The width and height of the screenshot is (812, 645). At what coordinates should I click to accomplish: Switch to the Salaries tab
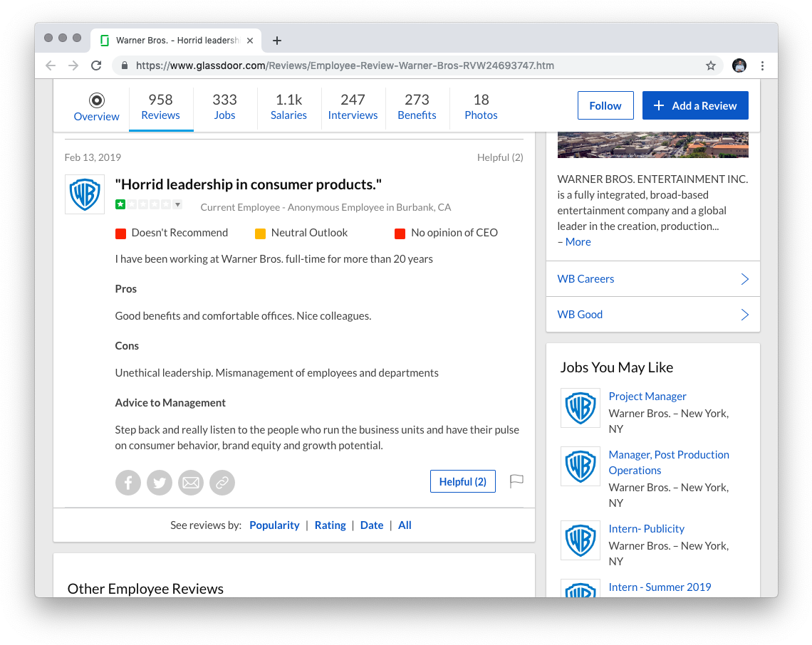pyautogui.click(x=288, y=106)
